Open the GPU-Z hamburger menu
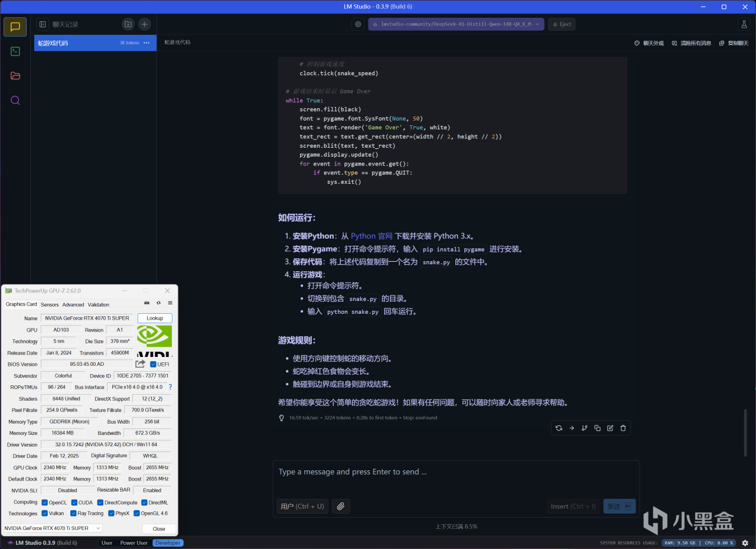The height and width of the screenshot is (549, 756). click(x=170, y=303)
